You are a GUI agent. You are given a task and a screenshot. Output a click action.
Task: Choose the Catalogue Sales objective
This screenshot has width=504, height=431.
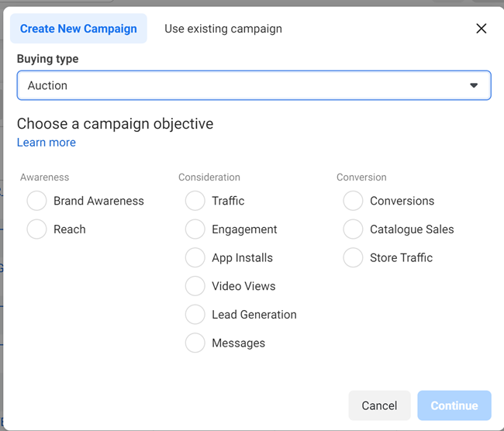[354, 229]
